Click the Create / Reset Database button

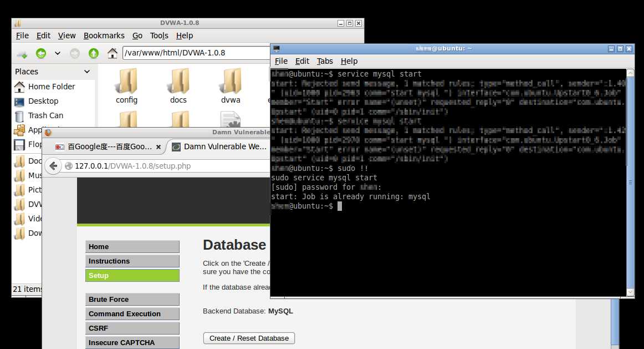[249, 338]
